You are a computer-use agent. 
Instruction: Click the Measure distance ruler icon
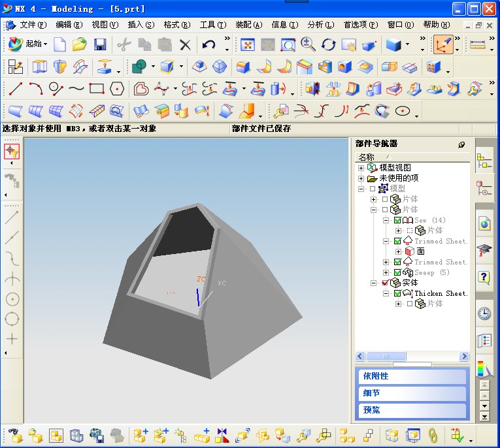[x=477, y=44]
